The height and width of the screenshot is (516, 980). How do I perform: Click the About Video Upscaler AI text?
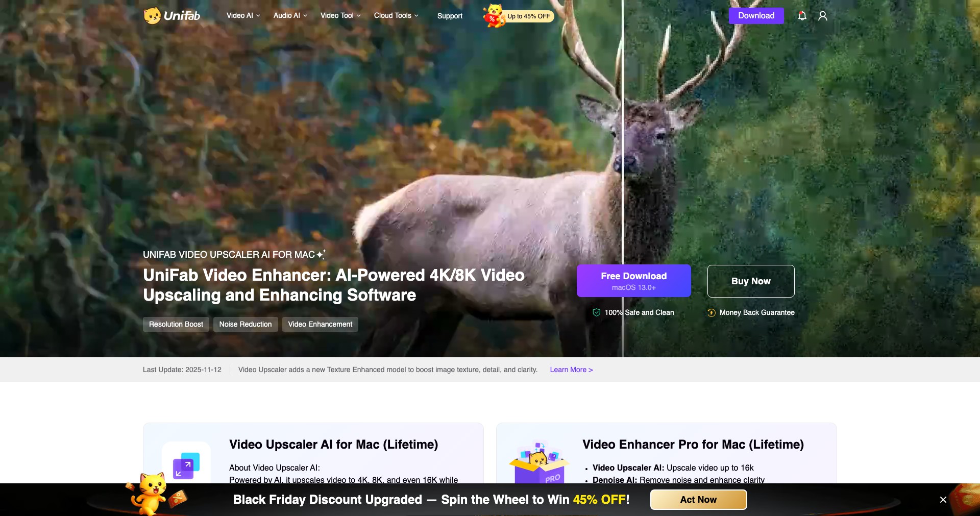pos(275,468)
